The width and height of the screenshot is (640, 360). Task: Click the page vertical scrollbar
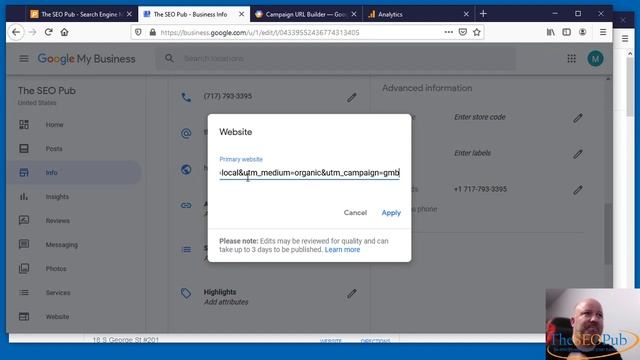click(x=608, y=234)
